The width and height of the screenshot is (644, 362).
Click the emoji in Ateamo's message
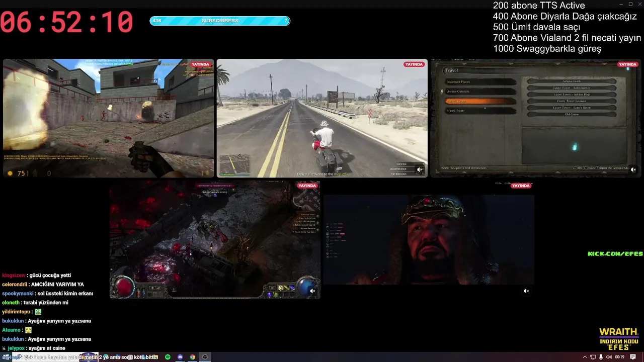pyautogui.click(x=29, y=330)
